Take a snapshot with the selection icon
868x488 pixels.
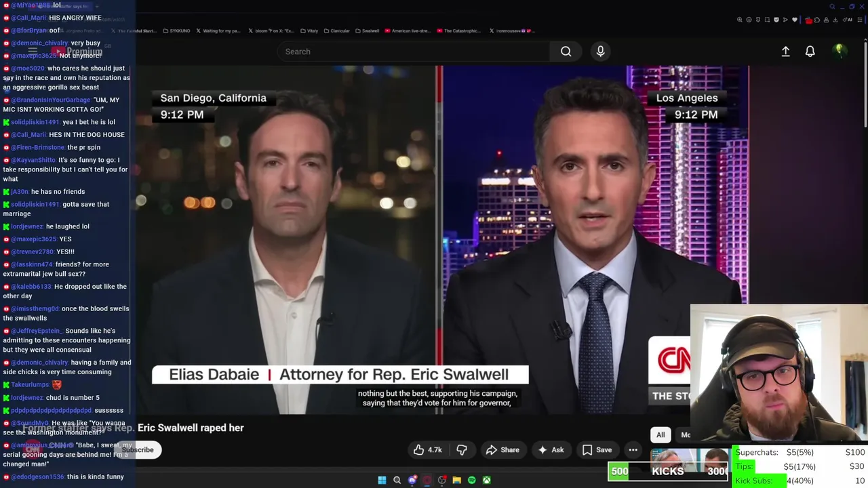[x=767, y=20]
